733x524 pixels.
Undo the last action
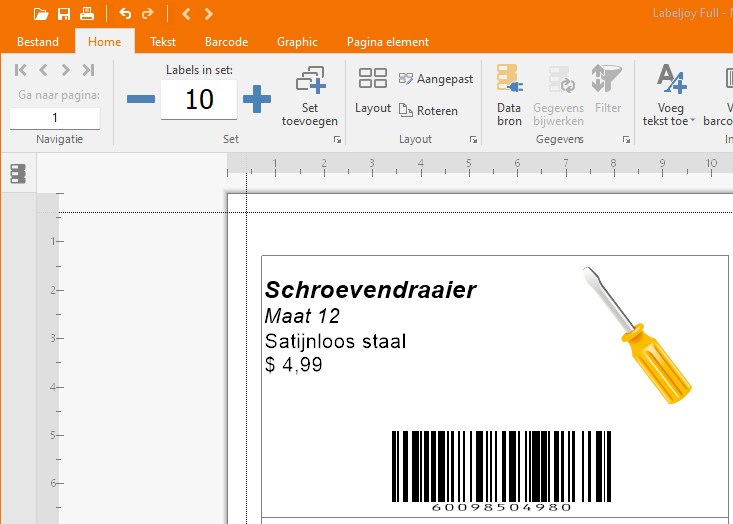click(125, 14)
